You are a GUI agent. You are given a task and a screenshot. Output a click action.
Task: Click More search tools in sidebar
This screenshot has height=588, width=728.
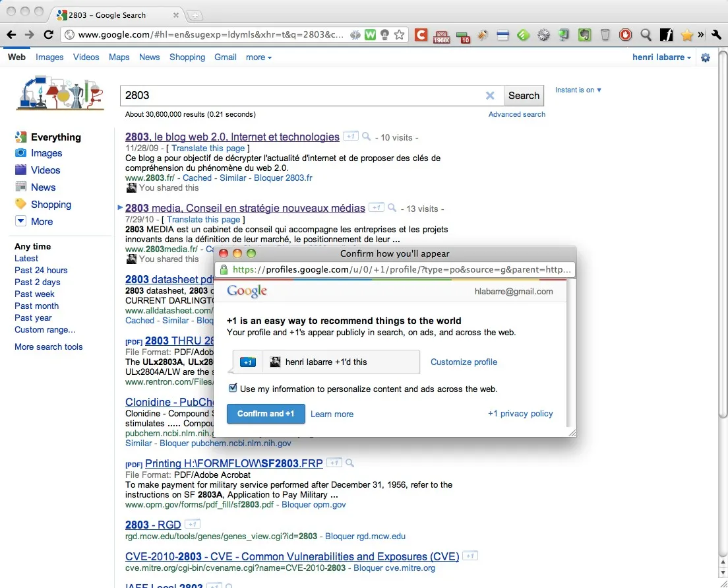(48, 346)
